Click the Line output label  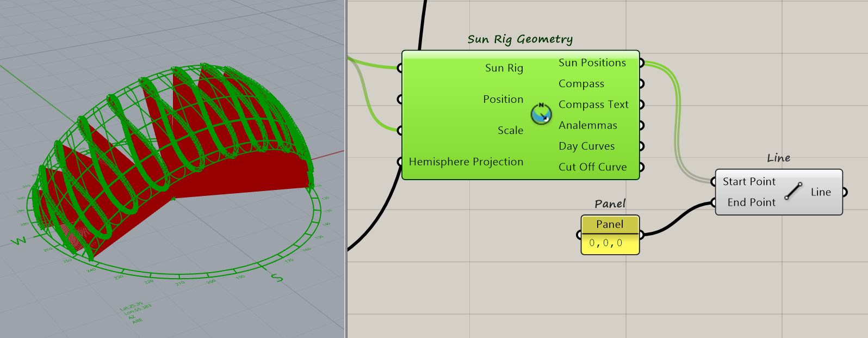coord(821,192)
